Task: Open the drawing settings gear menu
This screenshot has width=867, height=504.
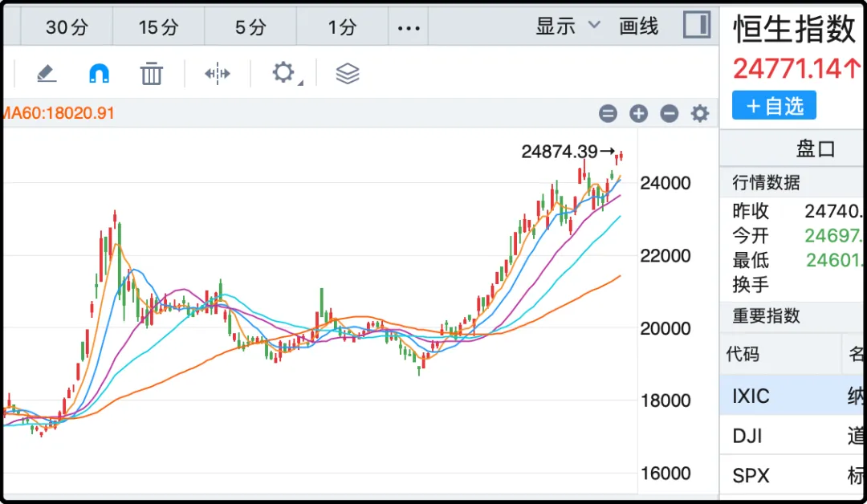Action: [x=283, y=73]
